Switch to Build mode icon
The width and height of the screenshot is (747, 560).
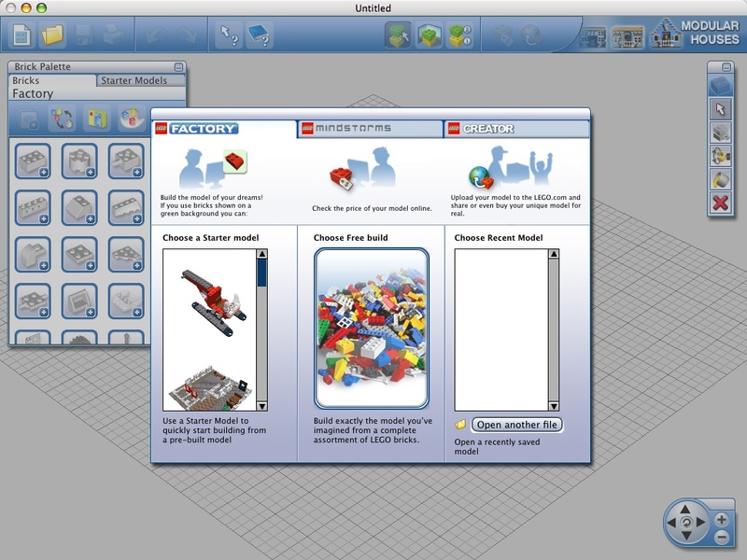399,35
